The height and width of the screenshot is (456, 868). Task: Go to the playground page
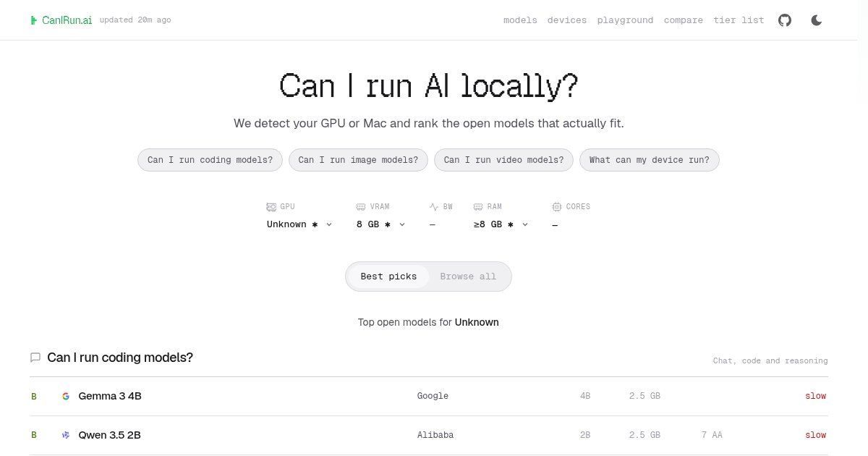[625, 20]
